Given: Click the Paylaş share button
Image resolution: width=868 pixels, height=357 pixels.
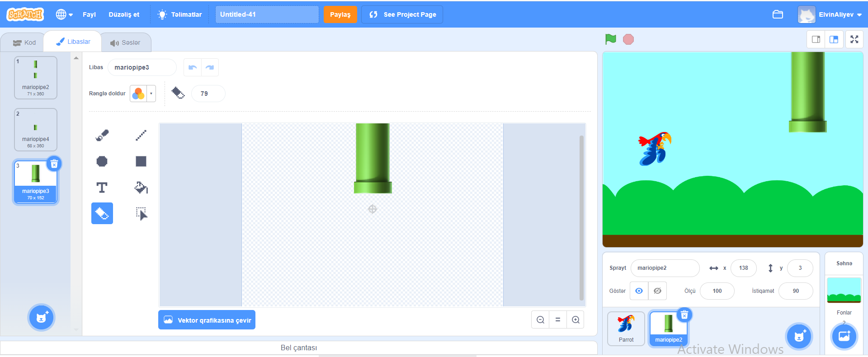Looking at the screenshot, I should point(340,14).
